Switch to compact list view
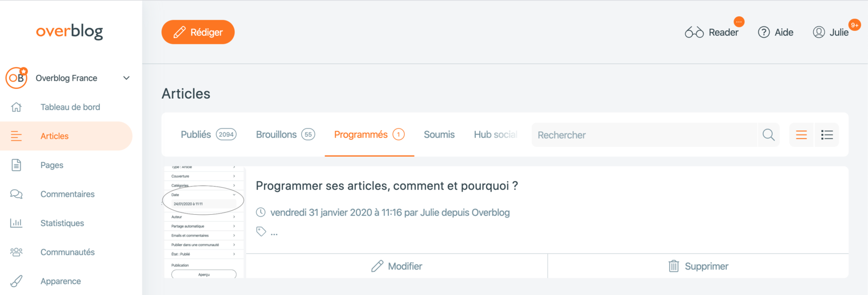The height and width of the screenshot is (295, 868). [801, 134]
